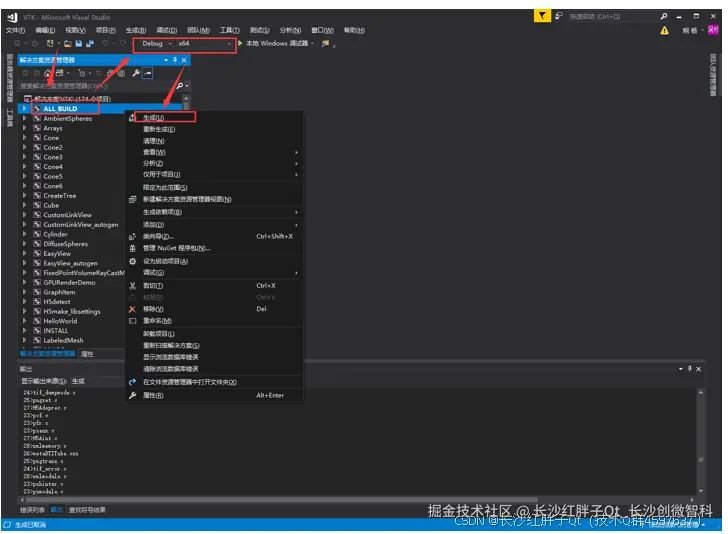The width and height of the screenshot is (728, 534).
Task: Switch to the 属性 tab under Solution Explorer
Action: coord(87,354)
